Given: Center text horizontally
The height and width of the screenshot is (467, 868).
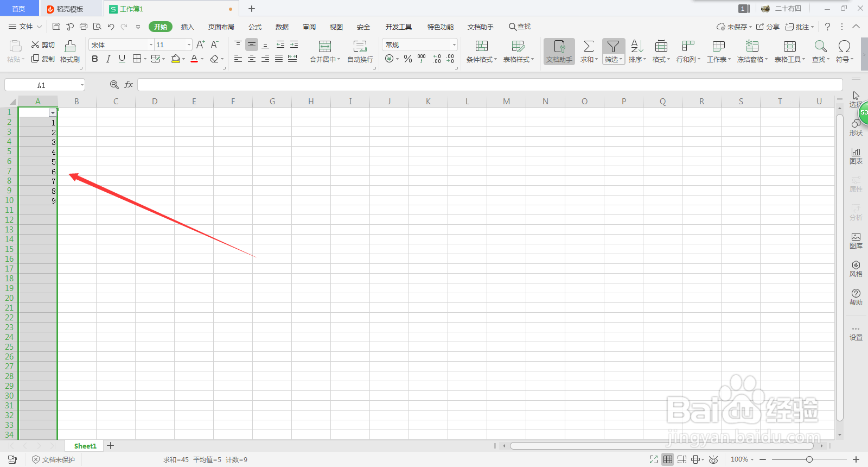Looking at the screenshot, I should (x=252, y=59).
